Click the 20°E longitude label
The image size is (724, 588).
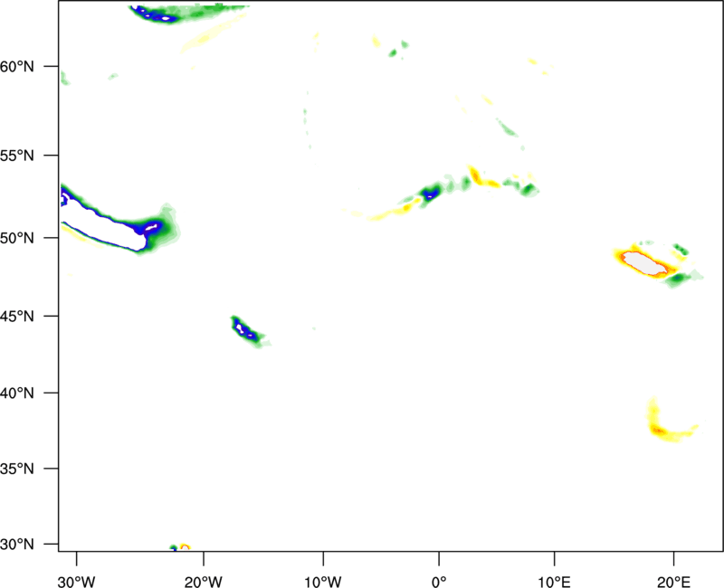click(x=673, y=582)
